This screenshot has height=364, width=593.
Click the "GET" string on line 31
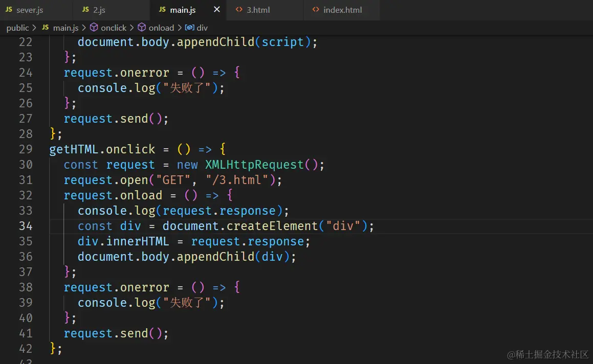(173, 180)
